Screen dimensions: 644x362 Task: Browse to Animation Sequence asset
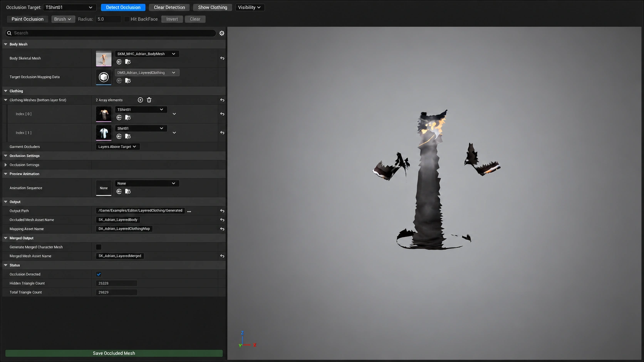coord(128,192)
